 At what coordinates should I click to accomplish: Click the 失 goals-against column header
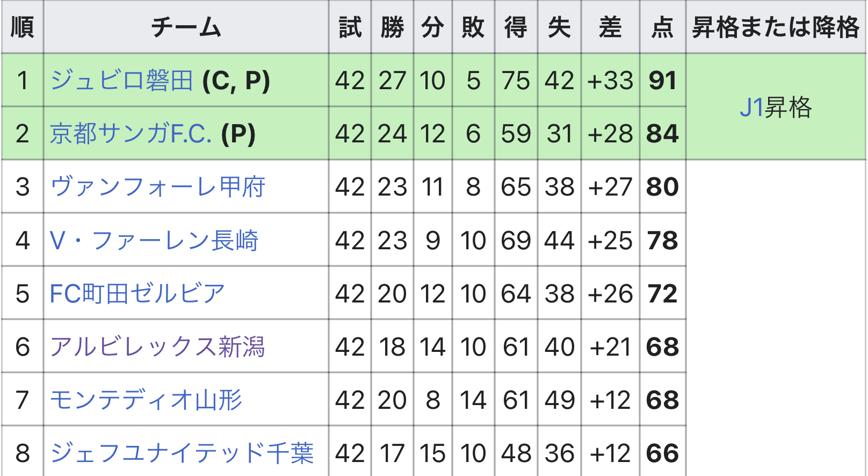(559, 27)
